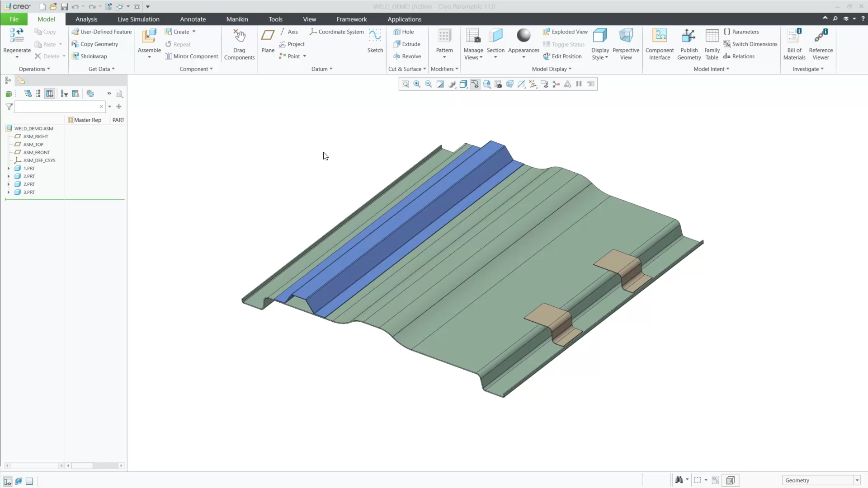868x488 pixels.
Task: Click the Section tool icon
Action: pos(495,36)
